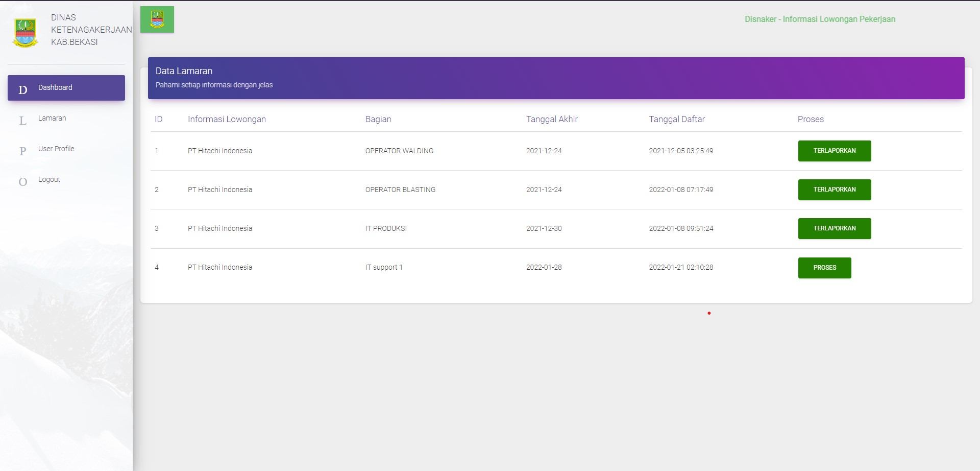Viewport: 980px width, 471px height.
Task: Click the O icon beside Logout
Action: pyautogui.click(x=23, y=182)
